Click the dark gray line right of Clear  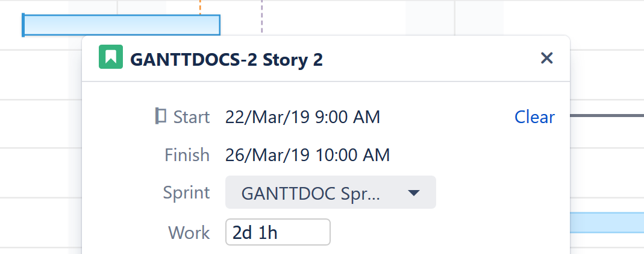click(606, 115)
